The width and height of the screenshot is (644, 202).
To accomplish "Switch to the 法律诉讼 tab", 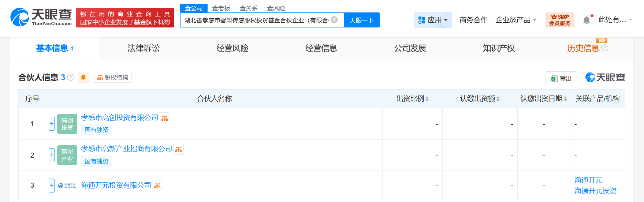I will (x=144, y=48).
